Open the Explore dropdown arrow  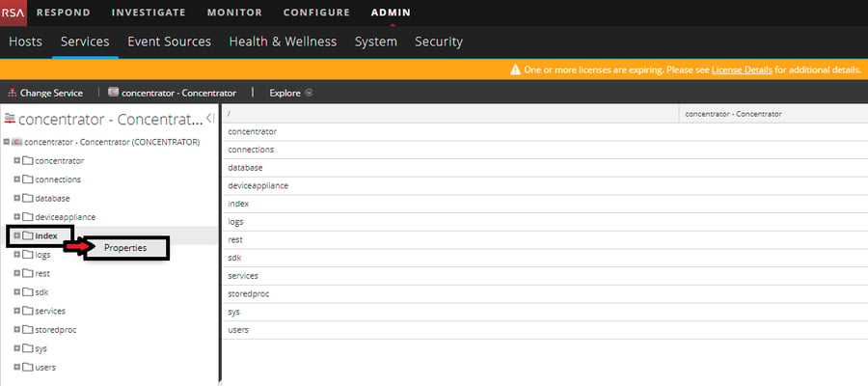[x=309, y=93]
